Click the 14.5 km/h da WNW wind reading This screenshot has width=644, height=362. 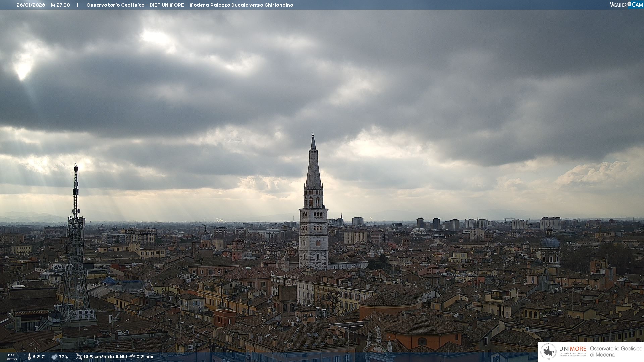coord(105,357)
